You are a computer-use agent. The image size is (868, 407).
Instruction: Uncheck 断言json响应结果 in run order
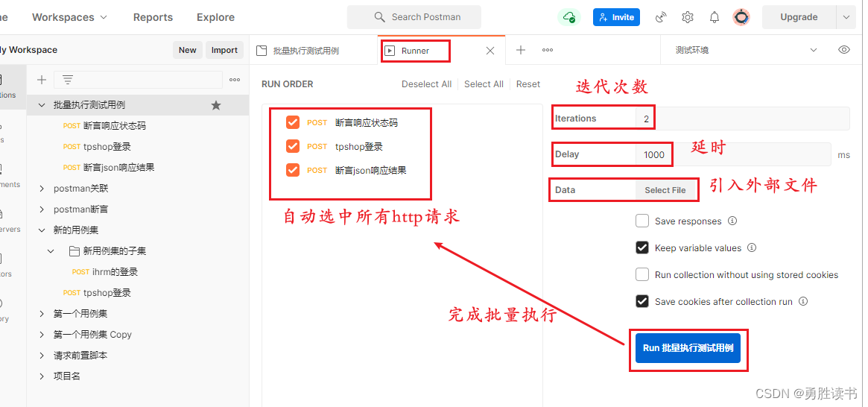tap(293, 170)
